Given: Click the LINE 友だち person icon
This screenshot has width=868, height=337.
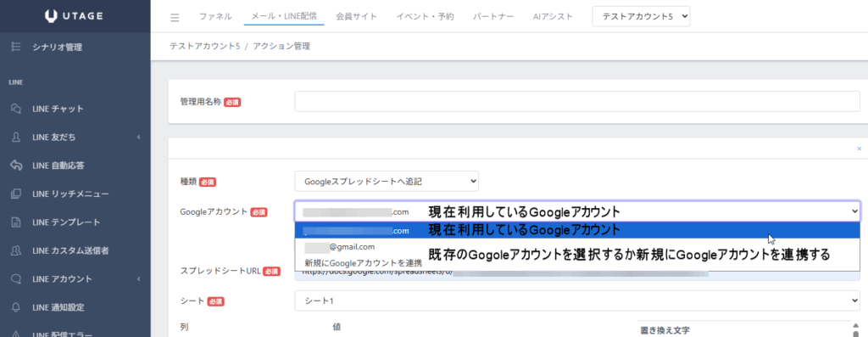Looking at the screenshot, I should click(16, 137).
